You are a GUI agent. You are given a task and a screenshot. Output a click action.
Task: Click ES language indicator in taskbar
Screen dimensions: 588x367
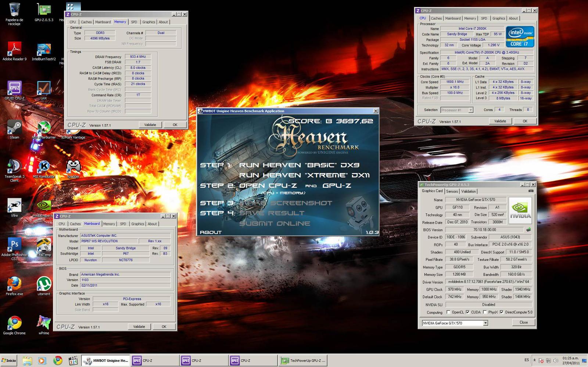pos(527,360)
